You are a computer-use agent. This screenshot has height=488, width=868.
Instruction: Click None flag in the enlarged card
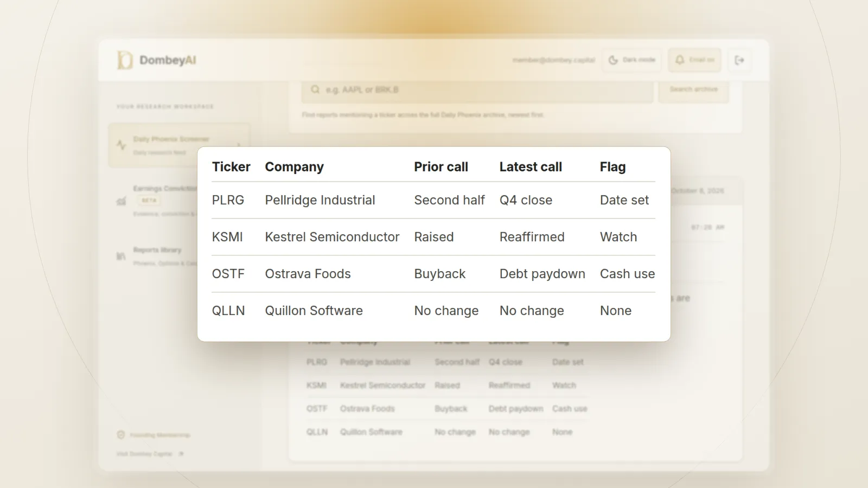(616, 311)
